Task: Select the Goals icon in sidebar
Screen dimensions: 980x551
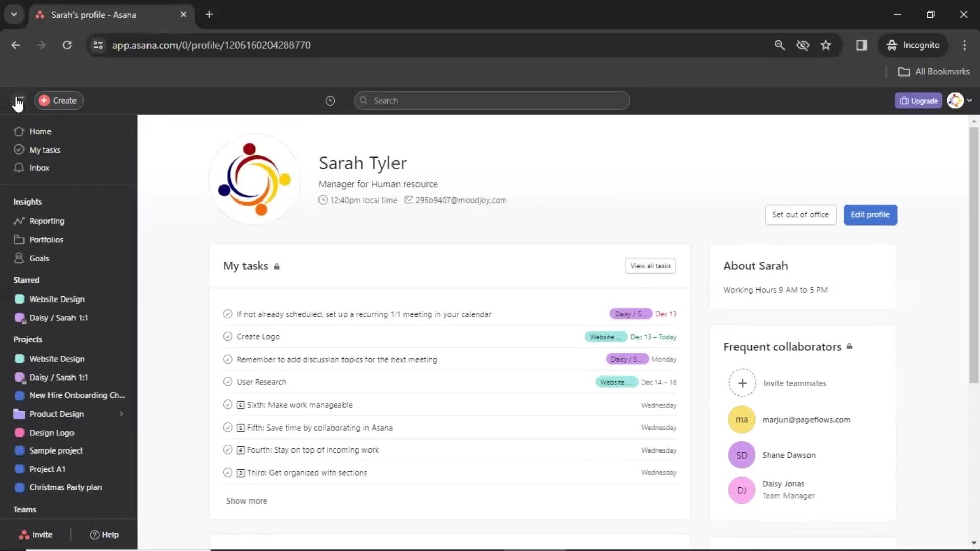Action: (x=19, y=258)
